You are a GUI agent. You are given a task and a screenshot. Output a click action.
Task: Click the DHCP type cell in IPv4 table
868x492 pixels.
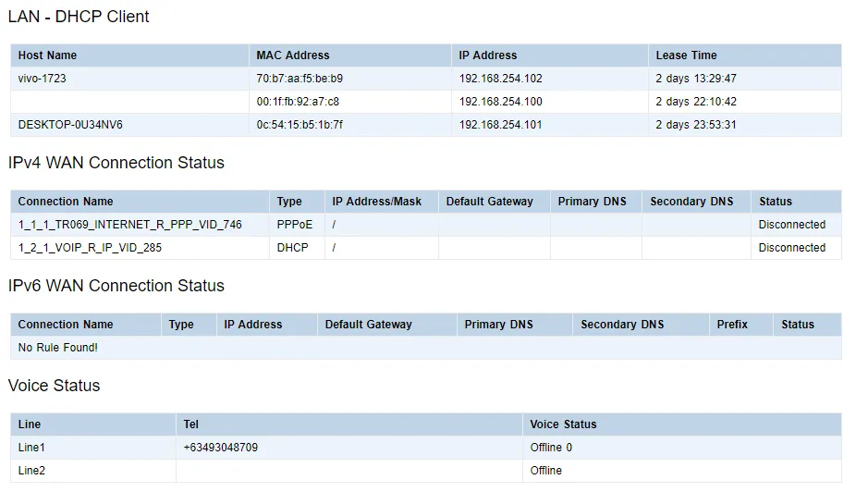click(x=292, y=248)
